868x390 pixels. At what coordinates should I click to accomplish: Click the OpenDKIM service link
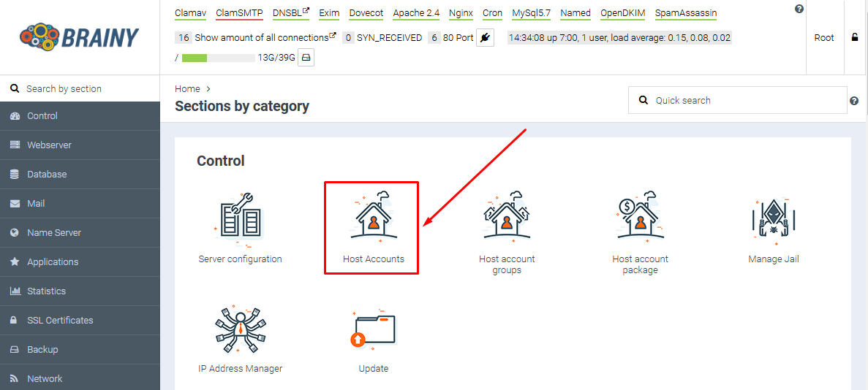tap(623, 12)
